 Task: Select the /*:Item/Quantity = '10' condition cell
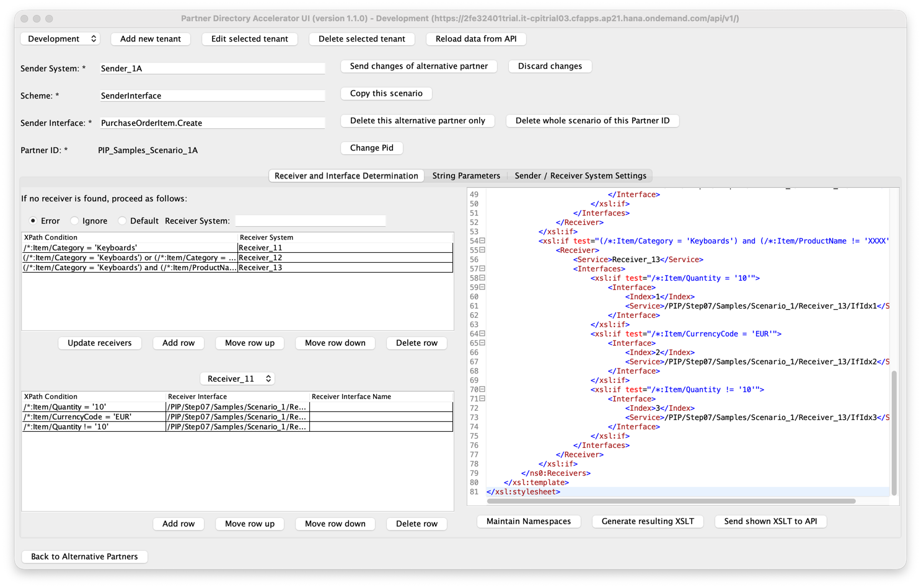94,407
